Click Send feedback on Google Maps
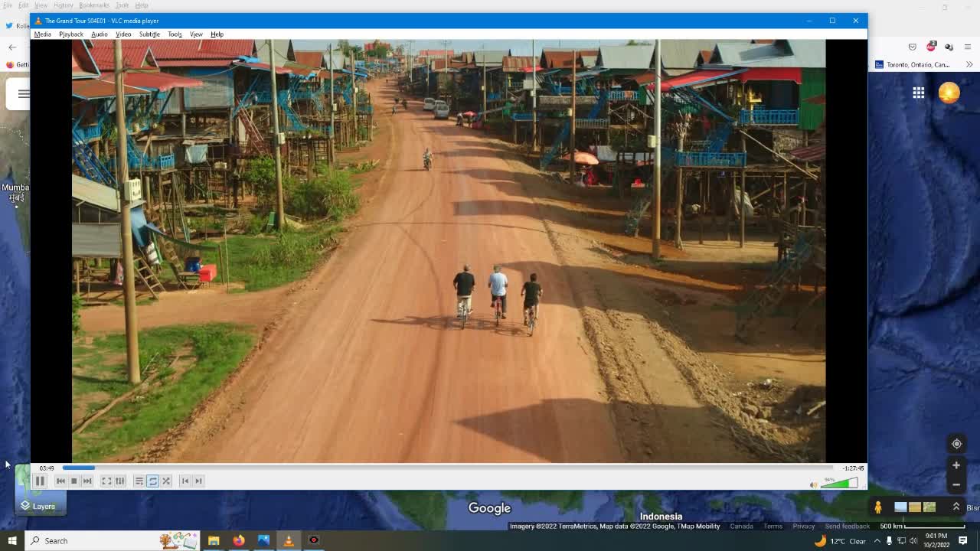The height and width of the screenshot is (551, 980). 848,527
